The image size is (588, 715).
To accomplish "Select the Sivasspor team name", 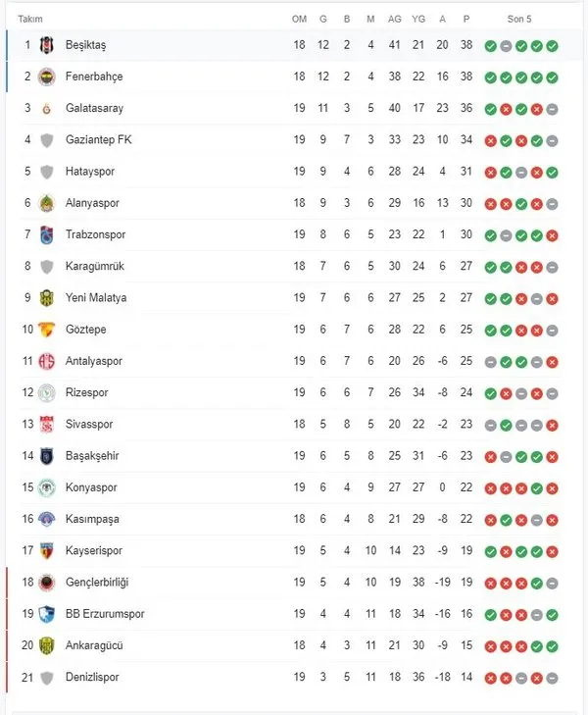I will [x=89, y=425].
